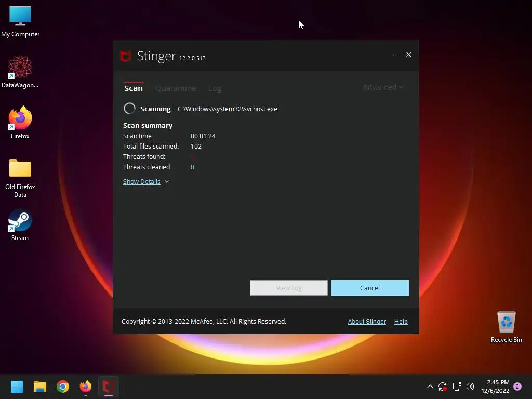
Task: Open the Windows Start menu
Action: pyautogui.click(x=17, y=387)
